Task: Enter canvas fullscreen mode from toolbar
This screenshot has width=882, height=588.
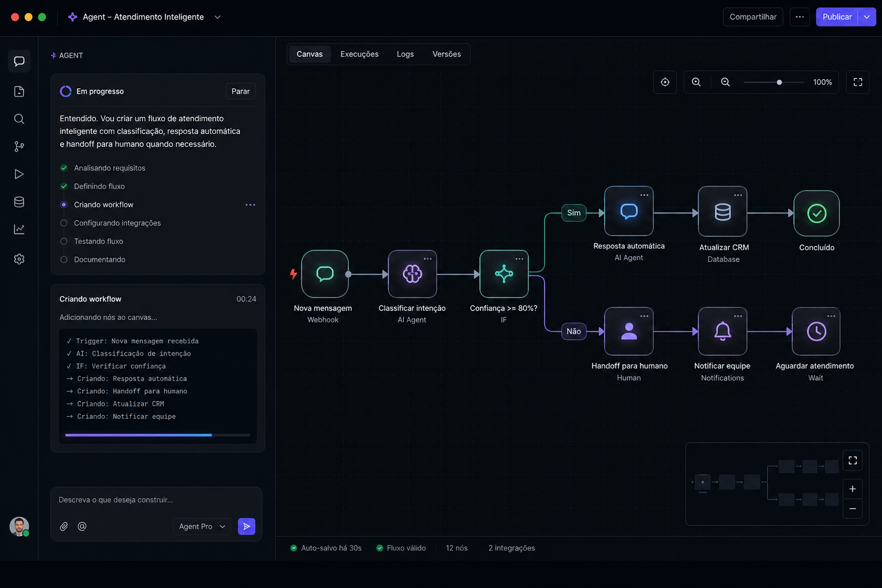Action: pos(858,82)
